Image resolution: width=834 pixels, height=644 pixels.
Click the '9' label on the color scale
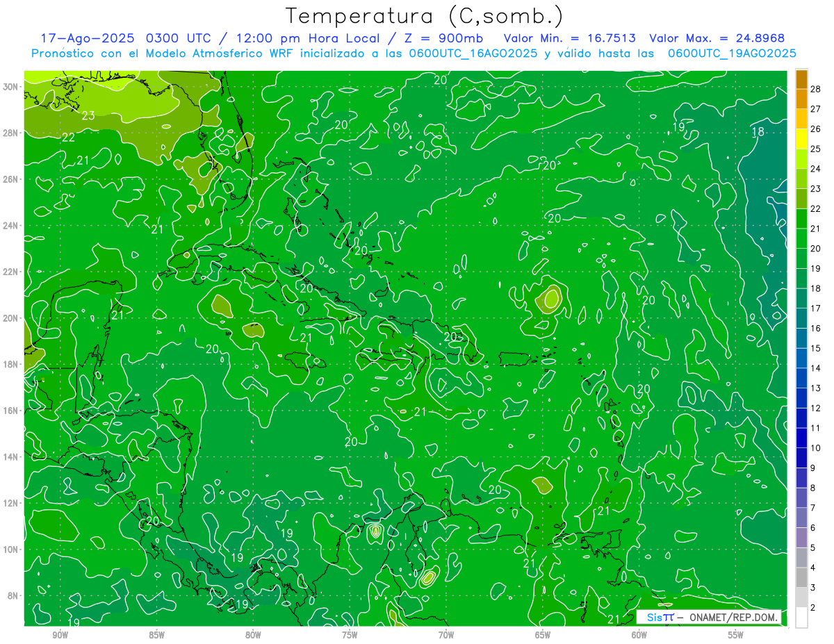[x=813, y=468]
